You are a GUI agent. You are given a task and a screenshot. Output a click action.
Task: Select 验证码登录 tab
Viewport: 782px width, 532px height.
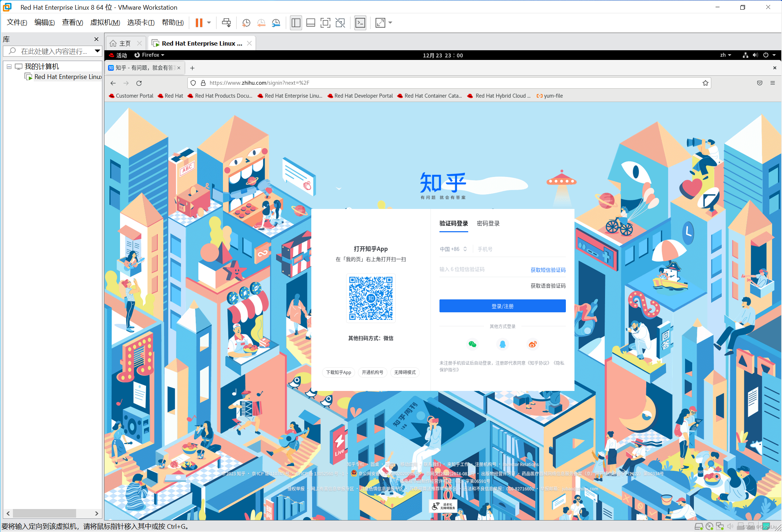[453, 223]
